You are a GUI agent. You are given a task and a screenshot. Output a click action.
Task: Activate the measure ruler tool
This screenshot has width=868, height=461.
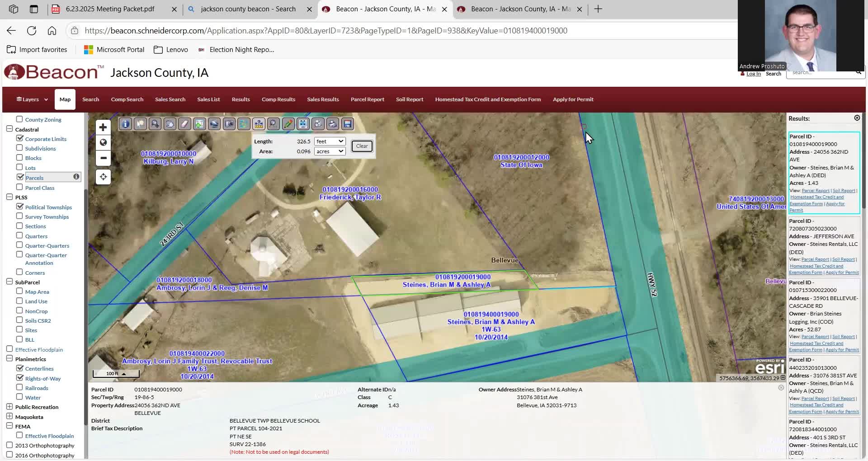tap(259, 124)
